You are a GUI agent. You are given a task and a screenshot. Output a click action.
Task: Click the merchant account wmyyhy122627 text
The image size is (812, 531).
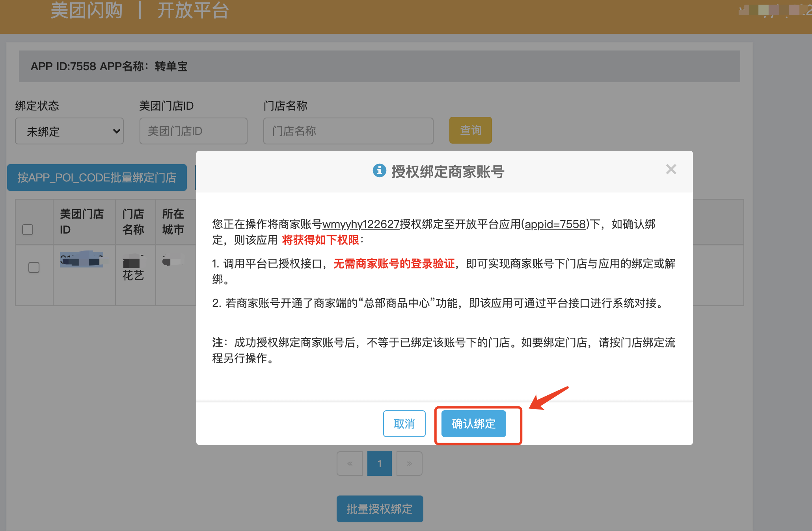pos(361,224)
